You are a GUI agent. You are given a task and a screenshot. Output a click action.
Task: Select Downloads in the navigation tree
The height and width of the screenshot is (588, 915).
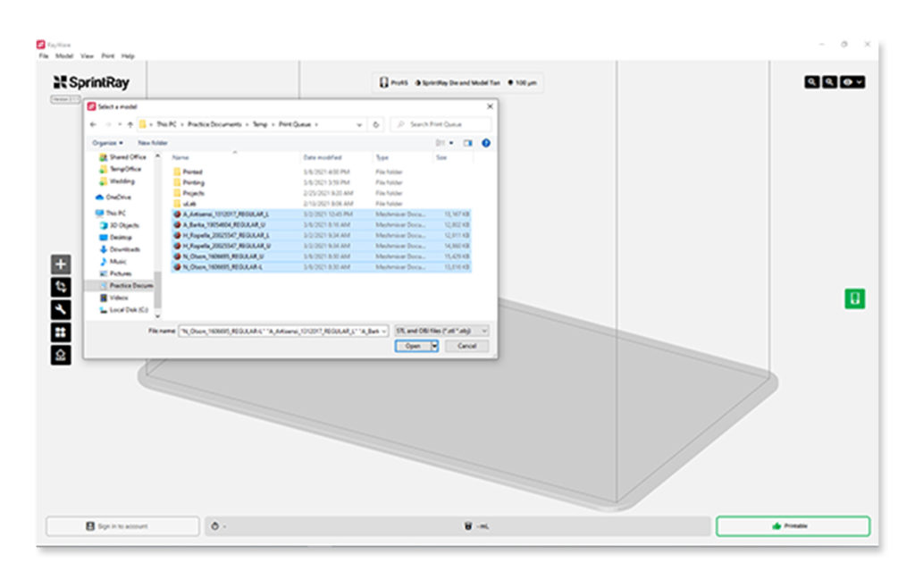(124, 249)
